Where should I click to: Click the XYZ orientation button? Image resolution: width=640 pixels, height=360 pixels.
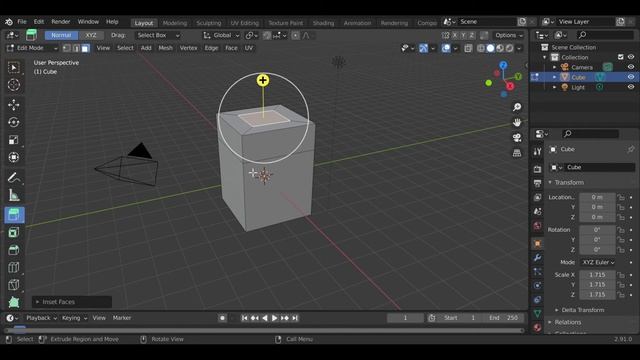91,36
